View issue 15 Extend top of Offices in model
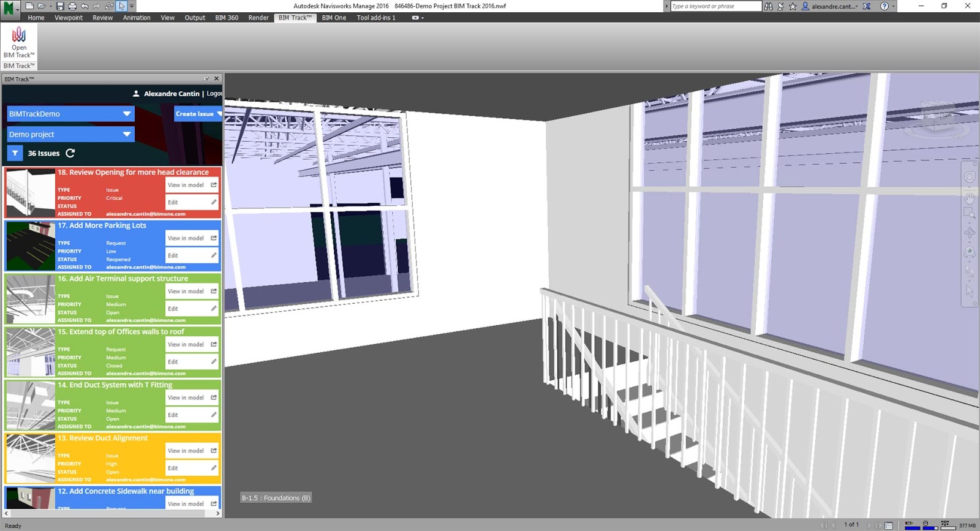Screen dimensions: 980x531 192,345
